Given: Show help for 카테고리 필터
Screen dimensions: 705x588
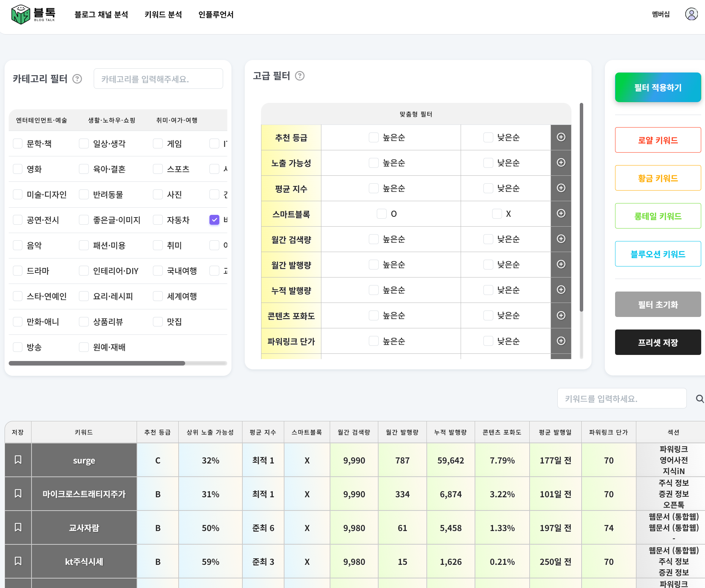Looking at the screenshot, I should (x=77, y=79).
